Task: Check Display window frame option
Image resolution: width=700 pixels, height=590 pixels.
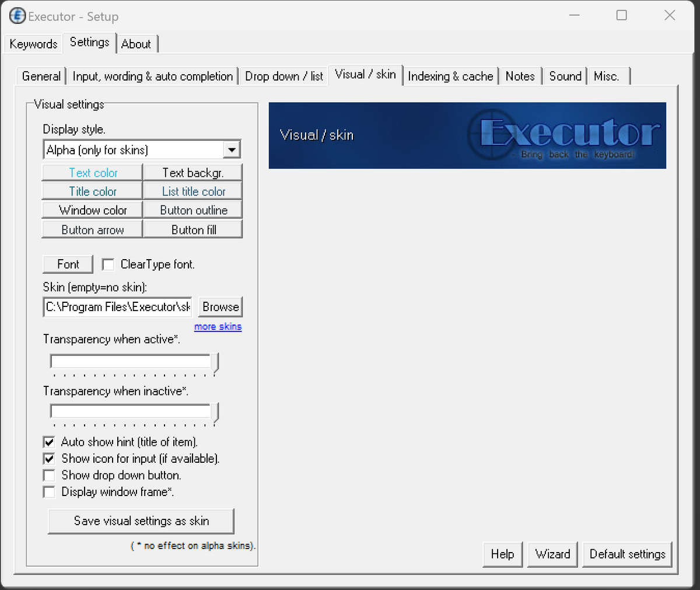Action: [x=50, y=492]
